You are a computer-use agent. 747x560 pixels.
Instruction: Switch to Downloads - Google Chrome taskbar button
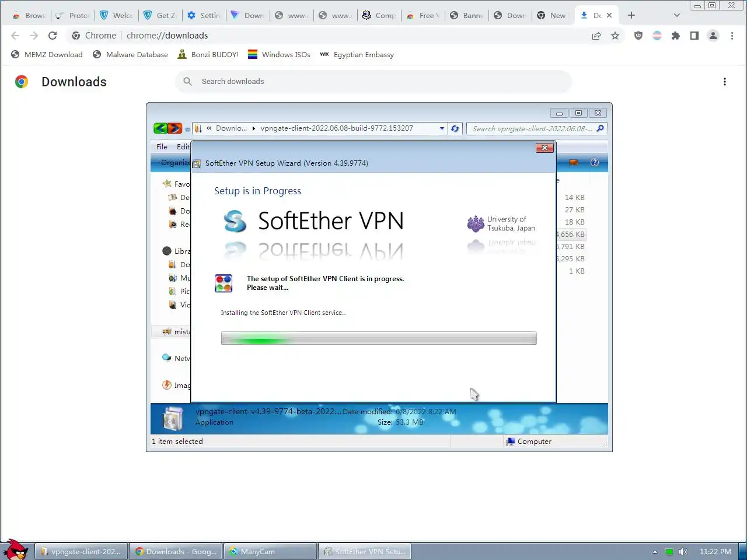tap(176, 551)
